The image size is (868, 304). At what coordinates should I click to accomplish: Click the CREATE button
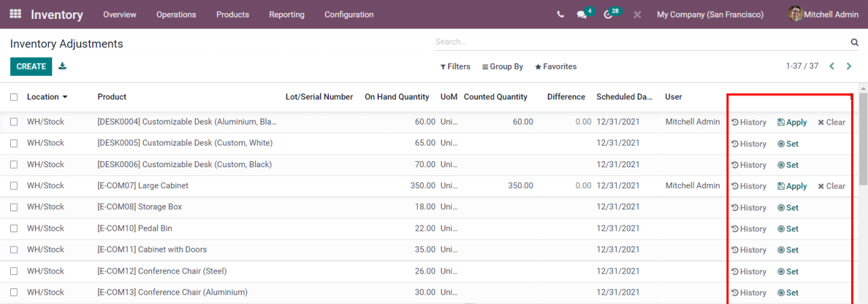click(31, 66)
